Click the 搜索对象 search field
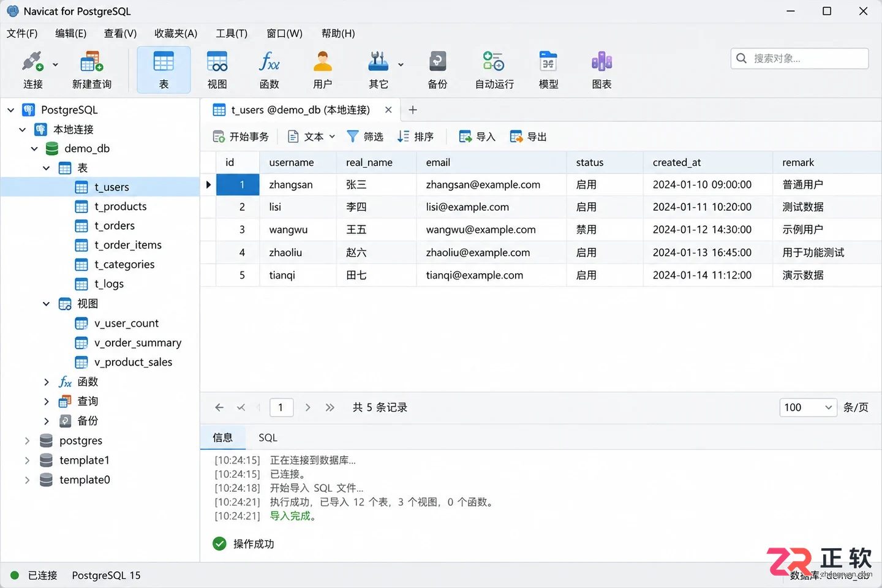The image size is (882, 588). [x=799, y=58]
